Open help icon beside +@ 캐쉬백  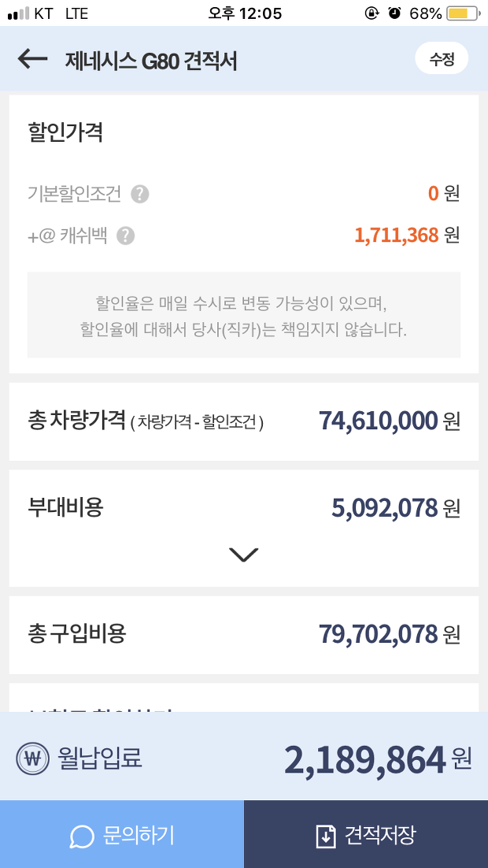coord(126,236)
